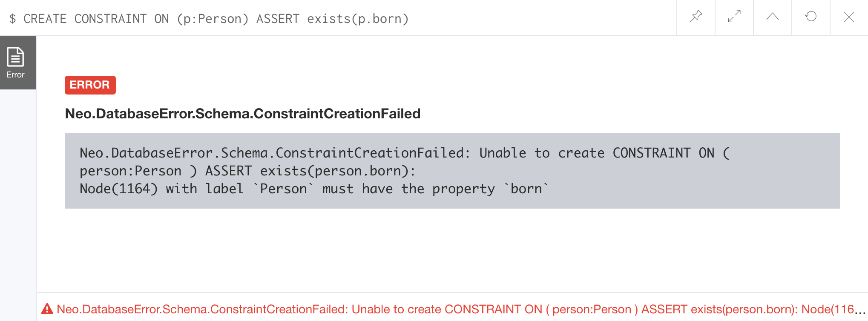The height and width of the screenshot is (321, 868).
Task: Expand the frame to fullscreen
Action: tap(734, 17)
